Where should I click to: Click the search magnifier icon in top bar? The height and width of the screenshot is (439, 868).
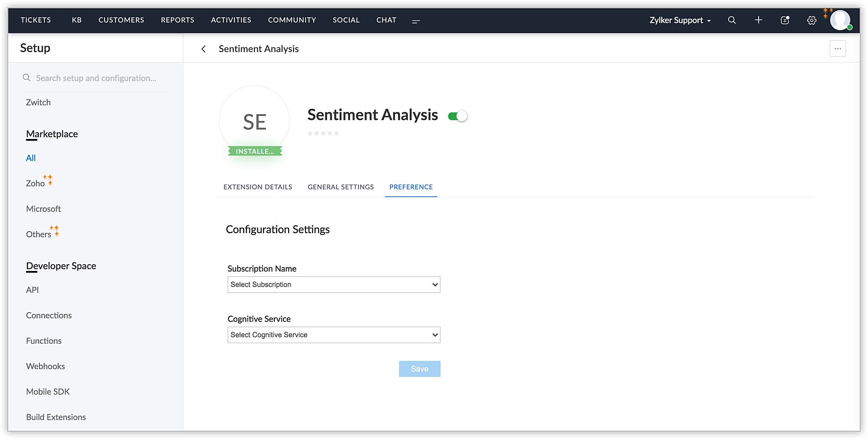click(732, 20)
